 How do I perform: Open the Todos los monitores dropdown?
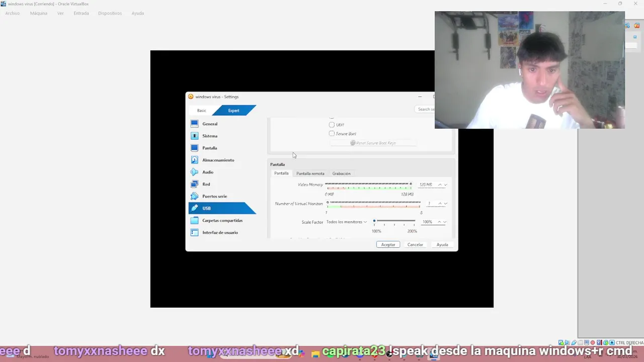point(347,222)
